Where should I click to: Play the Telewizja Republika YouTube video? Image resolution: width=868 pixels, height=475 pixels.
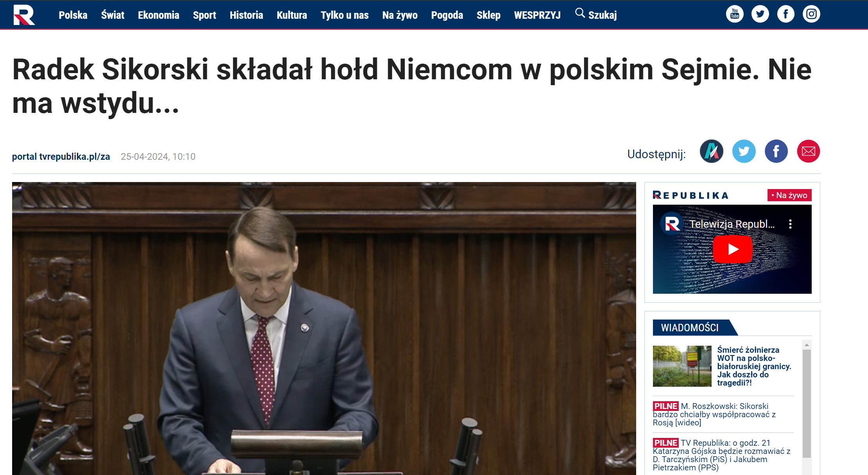[x=732, y=249]
